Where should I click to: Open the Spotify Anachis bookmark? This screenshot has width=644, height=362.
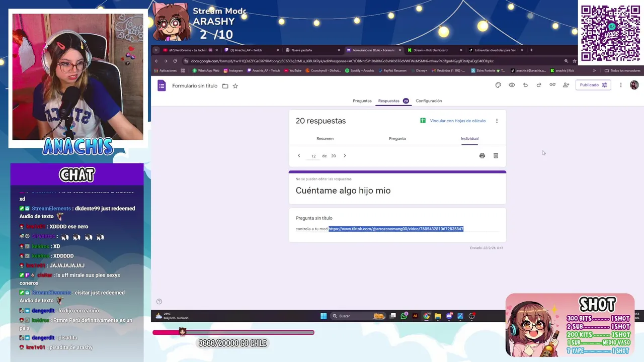360,71
